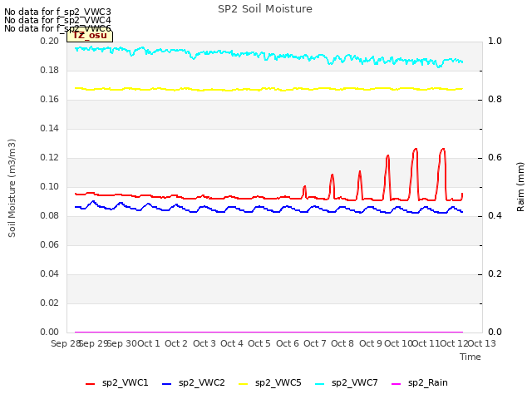Click the 0.16 left axis tick label

click(50, 100)
